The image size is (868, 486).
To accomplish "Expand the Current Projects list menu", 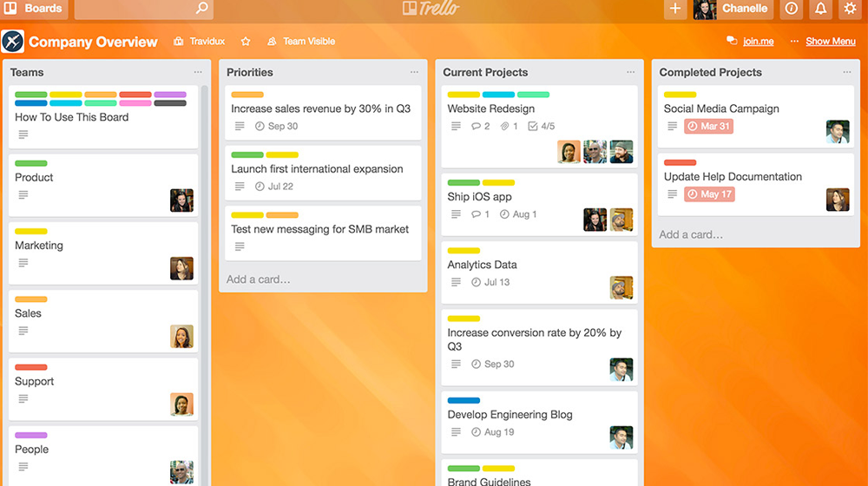I will [x=630, y=73].
